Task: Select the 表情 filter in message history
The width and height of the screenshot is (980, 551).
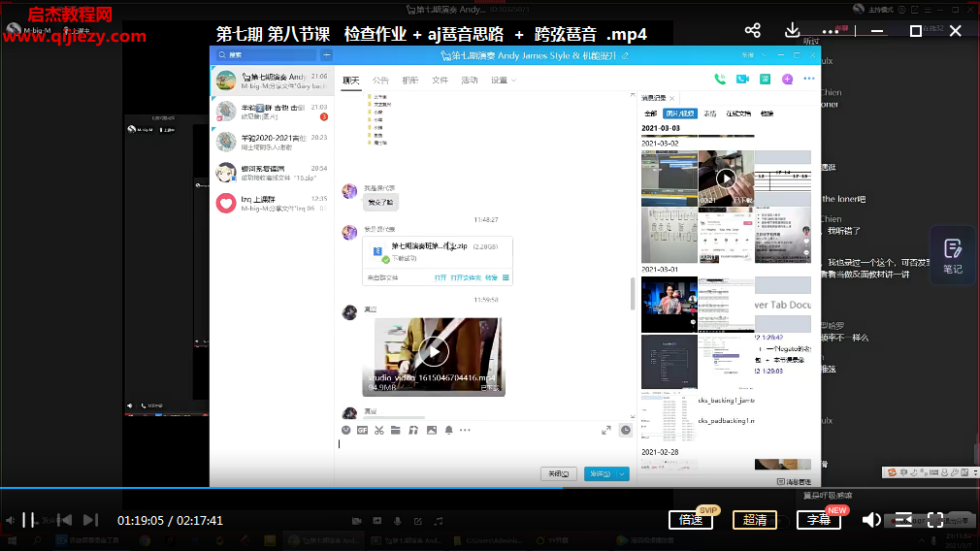Action: [x=710, y=113]
